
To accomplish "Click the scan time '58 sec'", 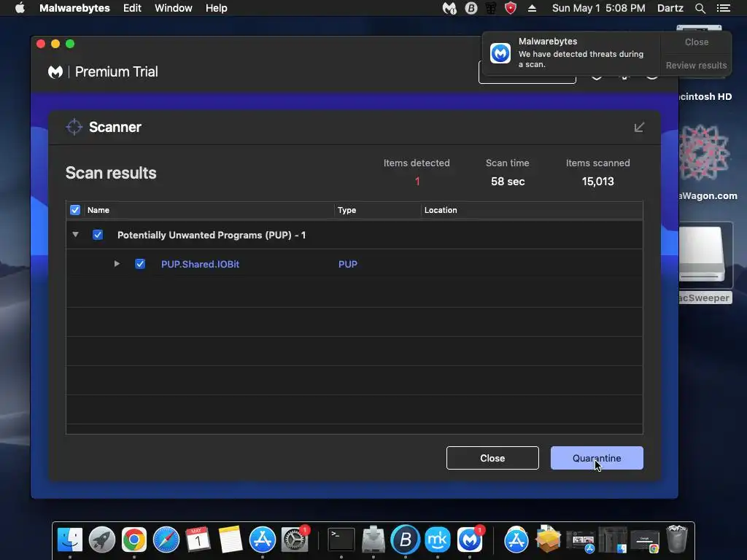I will point(508,181).
